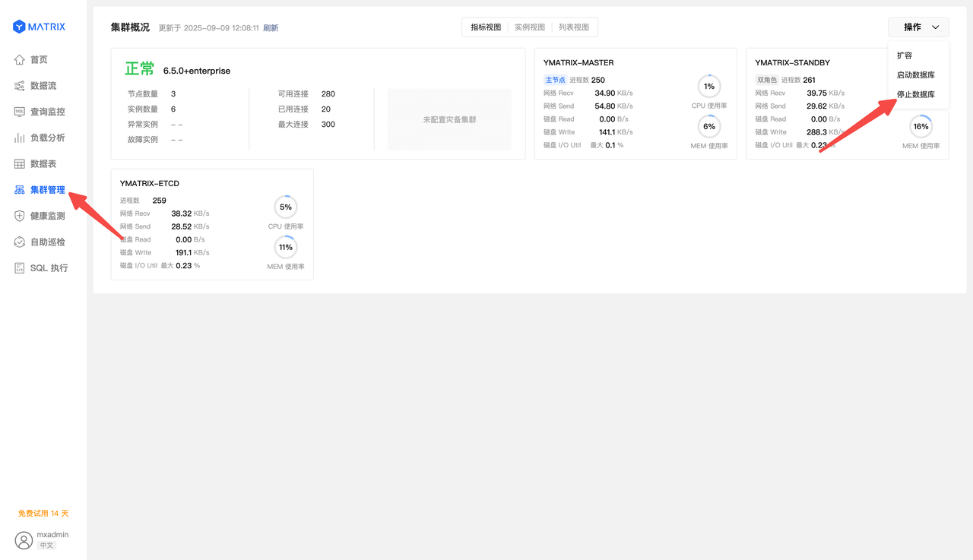Click the 节点数量 value 3
This screenshot has width=973, height=560.
(173, 94)
